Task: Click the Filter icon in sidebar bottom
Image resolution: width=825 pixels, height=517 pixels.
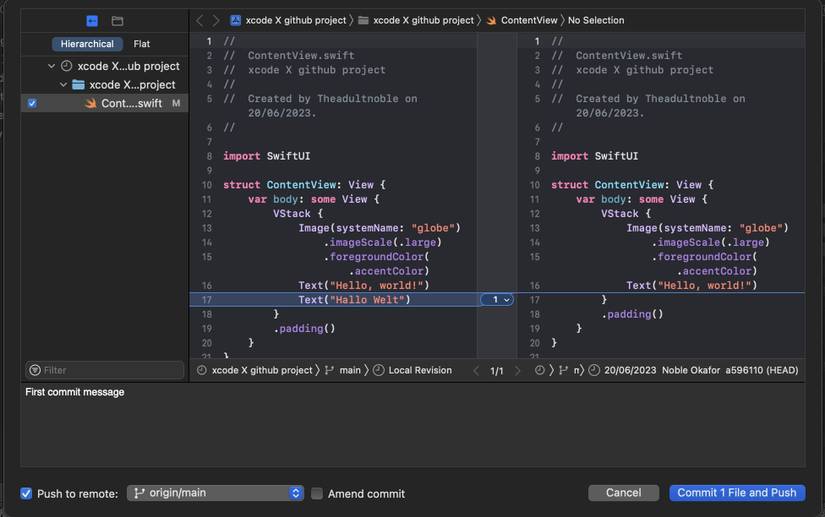Action: click(x=35, y=370)
